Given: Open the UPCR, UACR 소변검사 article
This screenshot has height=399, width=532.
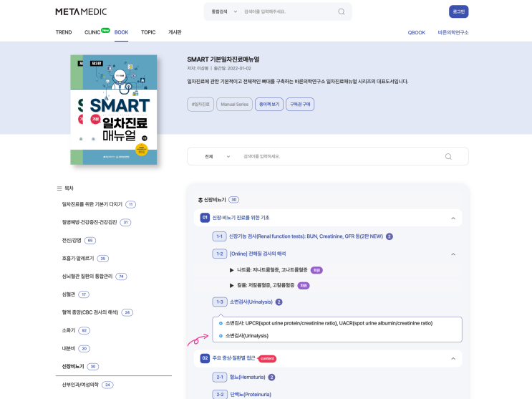Looking at the screenshot, I should [329, 323].
